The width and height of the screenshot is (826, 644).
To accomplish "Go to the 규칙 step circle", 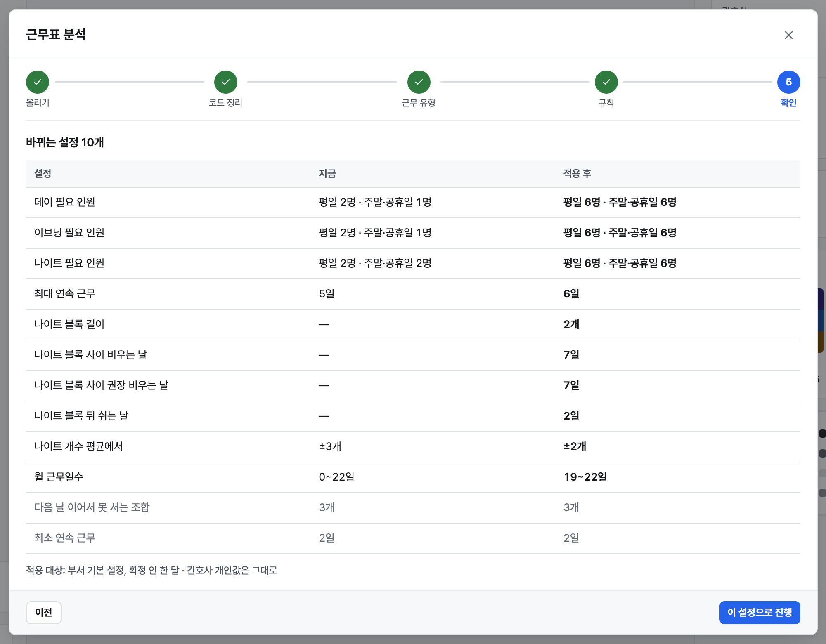I will pos(606,82).
